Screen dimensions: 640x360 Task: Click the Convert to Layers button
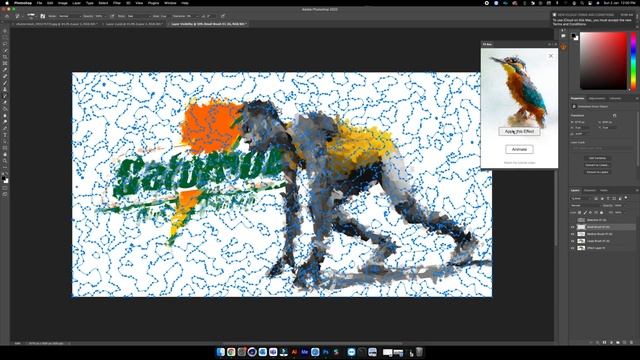point(597,172)
